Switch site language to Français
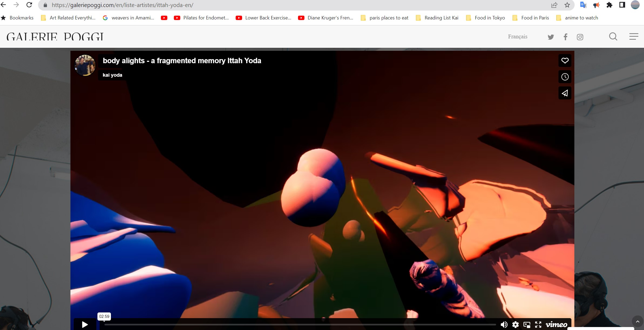Viewport: 644px width, 330px height. pyautogui.click(x=517, y=36)
